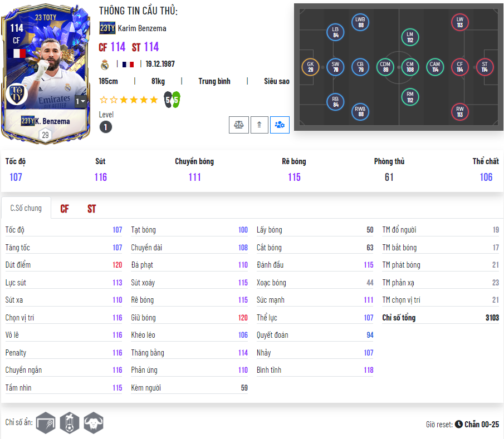Select the player-with-ball hidden trait icon

pyautogui.click(x=70, y=423)
